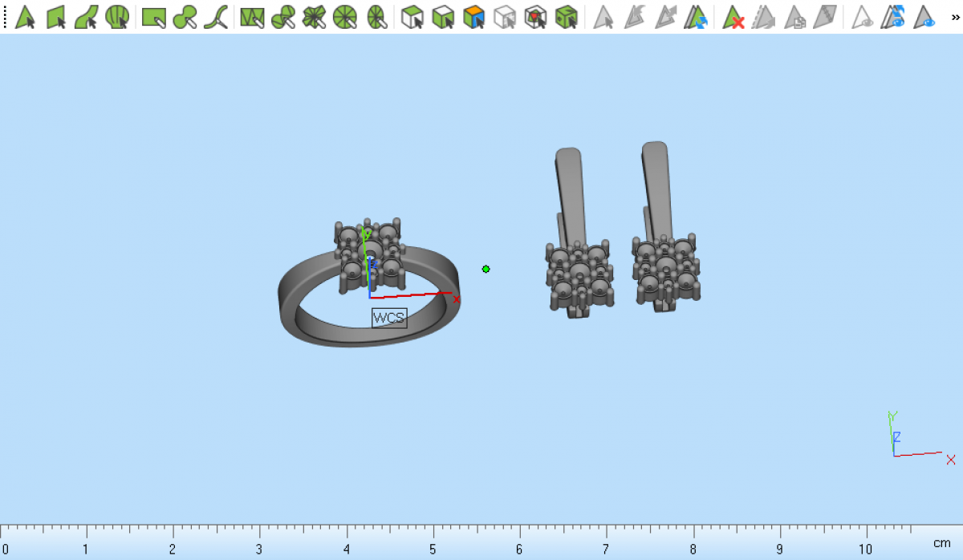
Task: Click the white cube with cursor icon
Action: pos(412,16)
